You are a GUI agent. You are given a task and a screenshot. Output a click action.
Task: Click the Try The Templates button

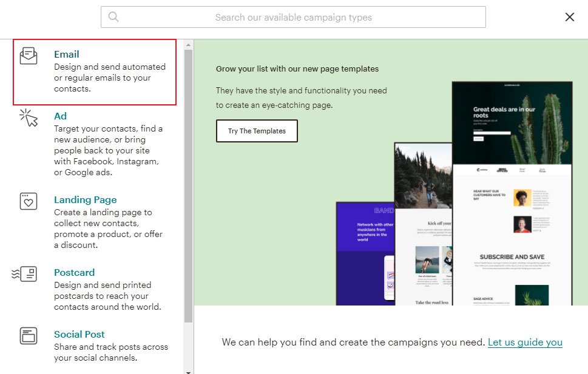[257, 131]
